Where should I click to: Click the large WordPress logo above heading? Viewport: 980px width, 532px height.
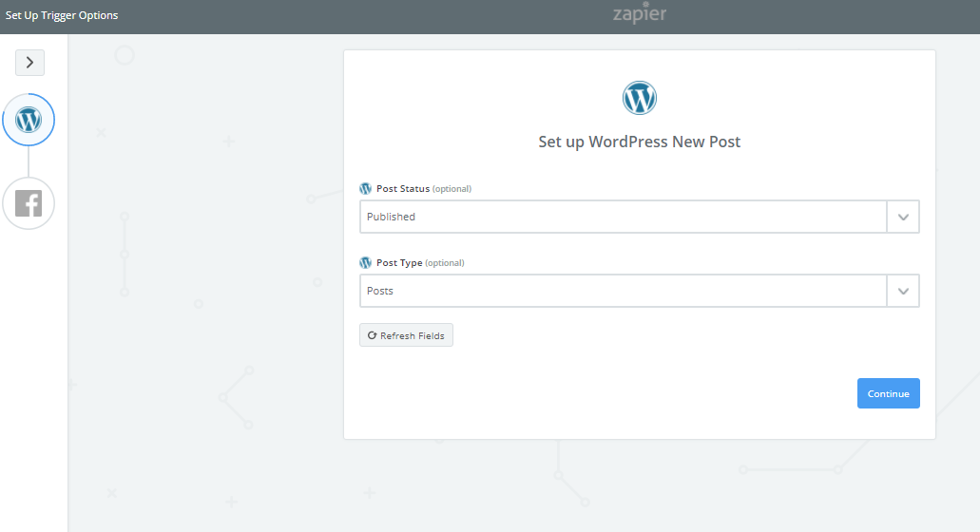click(x=640, y=98)
